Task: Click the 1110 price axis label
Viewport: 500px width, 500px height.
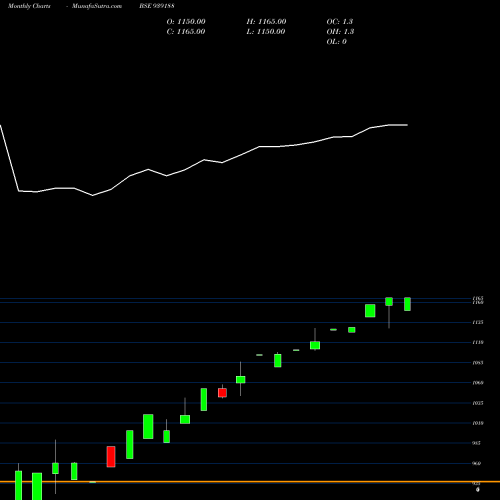Action: point(478,342)
